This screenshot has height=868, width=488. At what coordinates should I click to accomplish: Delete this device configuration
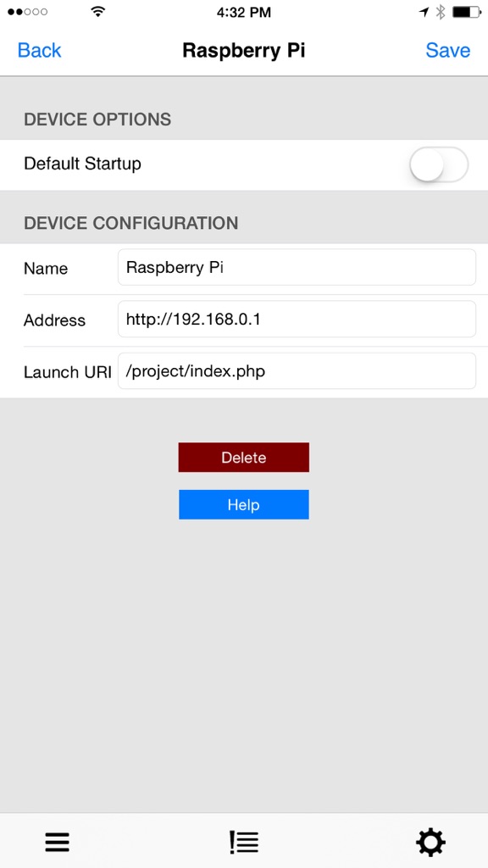click(x=243, y=457)
